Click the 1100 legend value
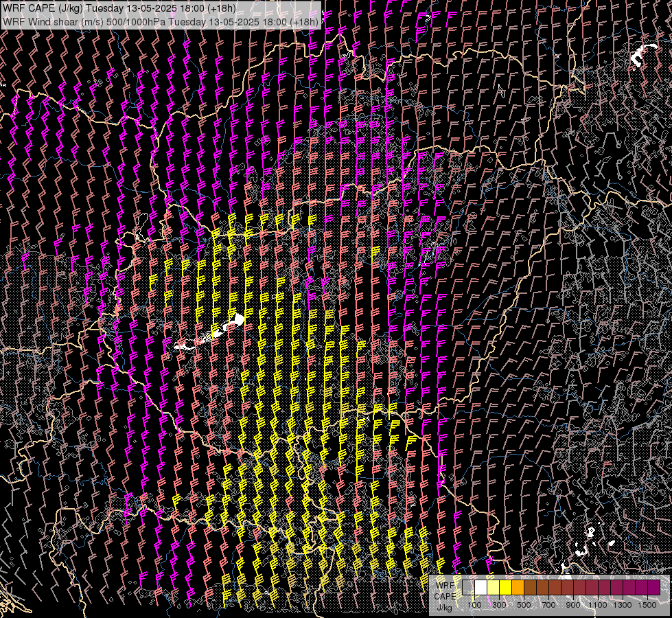The width and height of the screenshot is (672, 618). click(x=598, y=605)
